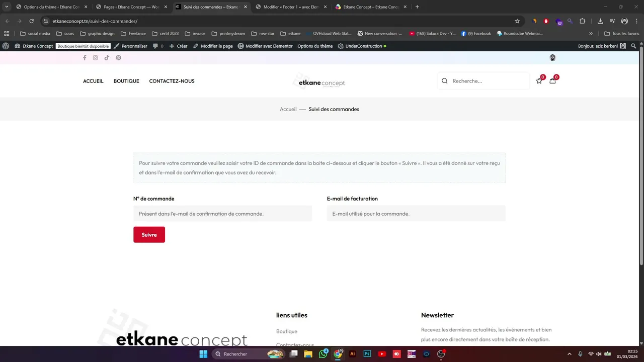The width and height of the screenshot is (644, 362).
Task: Bookmark this page with the star icon
Action: 517,21
